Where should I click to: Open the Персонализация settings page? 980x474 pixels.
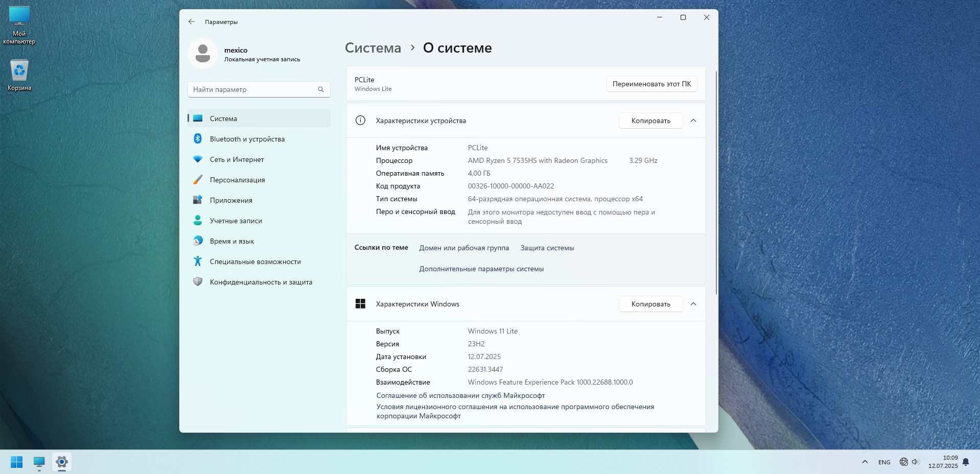click(259, 180)
